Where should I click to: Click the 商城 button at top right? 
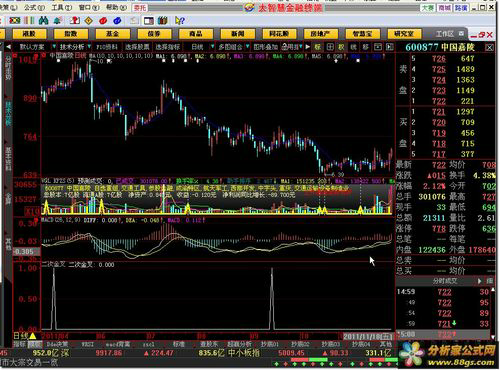pyautogui.click(x=445, y=7)
